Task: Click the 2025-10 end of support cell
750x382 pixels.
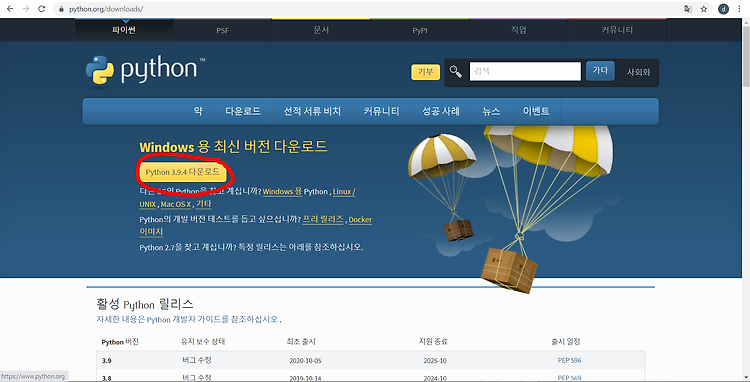Action: click(435, 360)
